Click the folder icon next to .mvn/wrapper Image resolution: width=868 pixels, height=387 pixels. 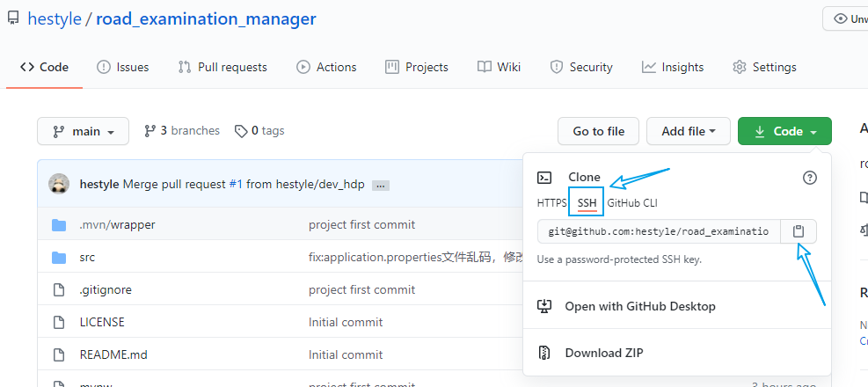[59, 225]
